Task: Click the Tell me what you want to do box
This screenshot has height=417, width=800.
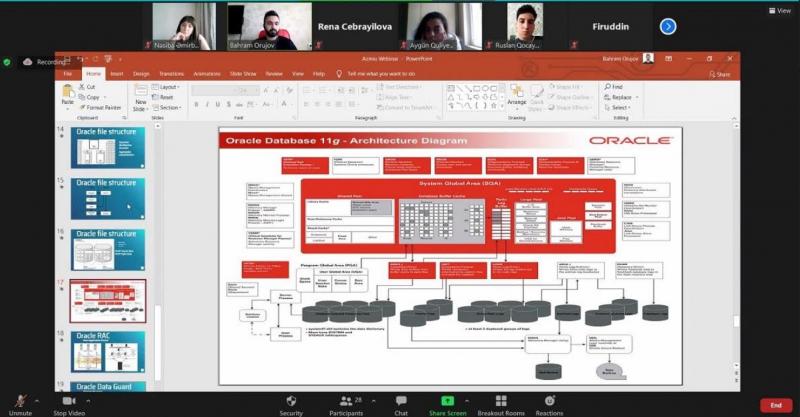Action: click(x=376, y=74)
